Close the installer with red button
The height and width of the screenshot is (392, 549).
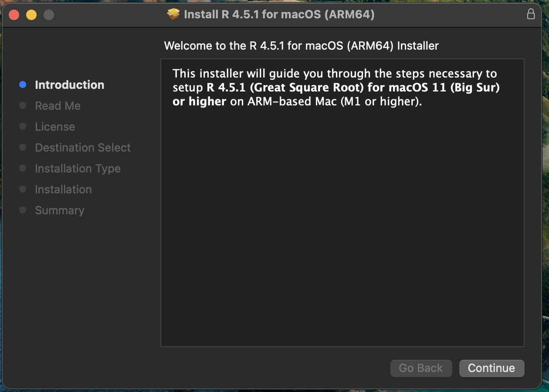14,15
